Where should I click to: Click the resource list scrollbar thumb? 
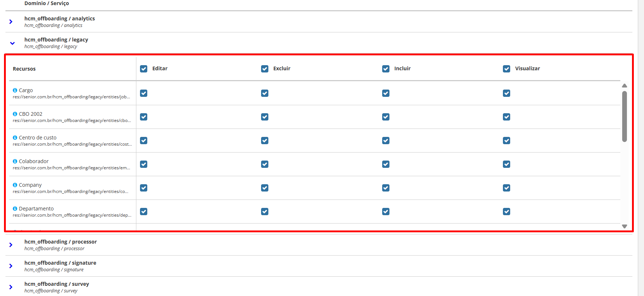pyautogui.click(x=624, y=116)
